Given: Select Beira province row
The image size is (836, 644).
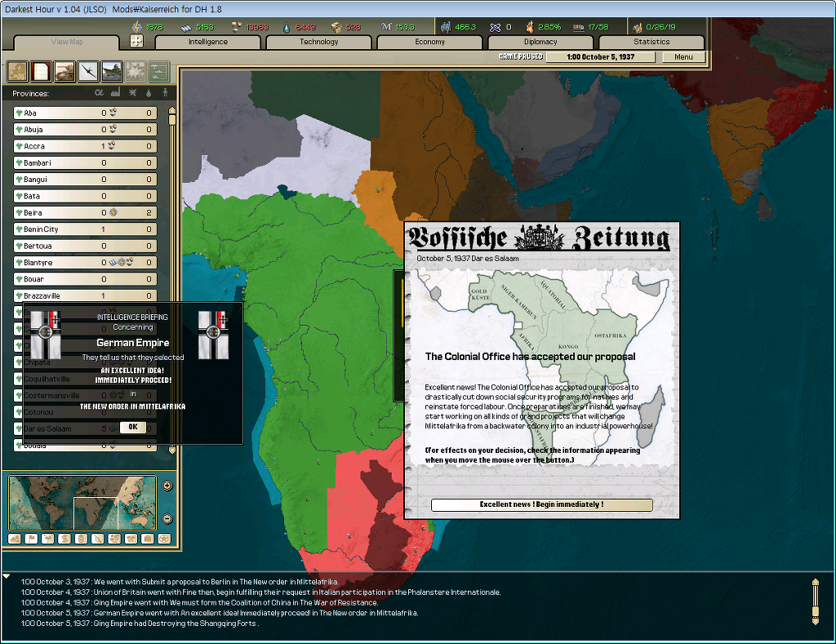Looking at the screenshot, I should [x=85, y=213].
